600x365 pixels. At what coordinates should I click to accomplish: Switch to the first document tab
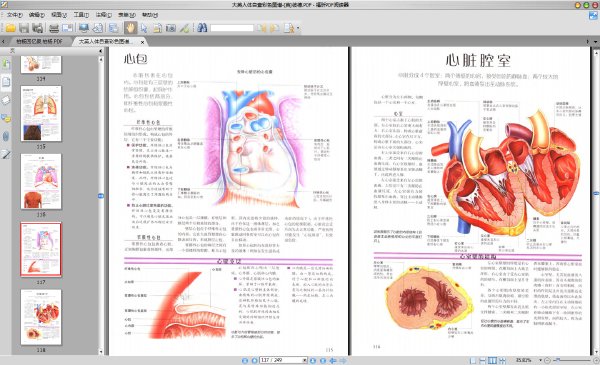(x=39, y=41)
